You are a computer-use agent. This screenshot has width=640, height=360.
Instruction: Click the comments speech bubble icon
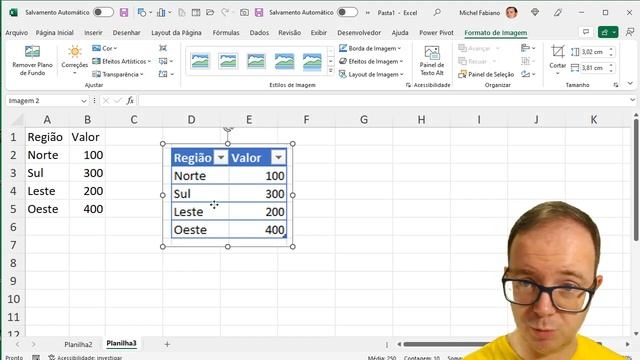point(586,32)
